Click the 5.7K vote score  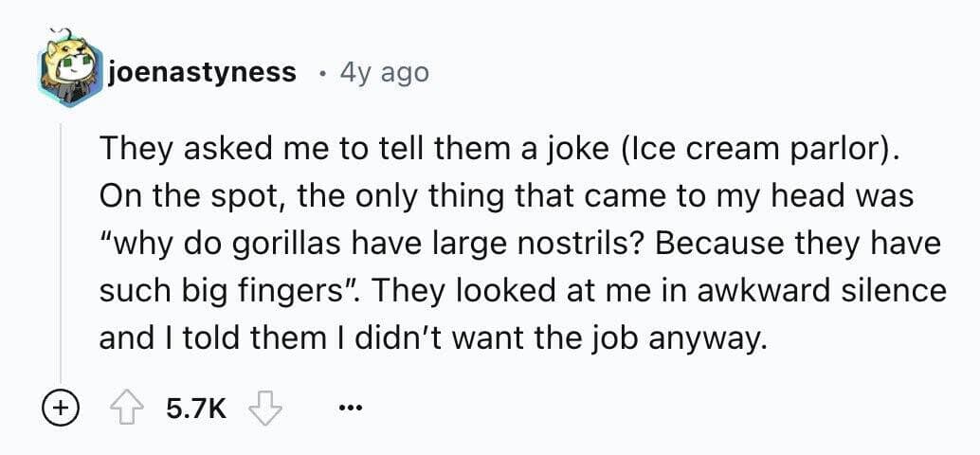tap(196, 409)
